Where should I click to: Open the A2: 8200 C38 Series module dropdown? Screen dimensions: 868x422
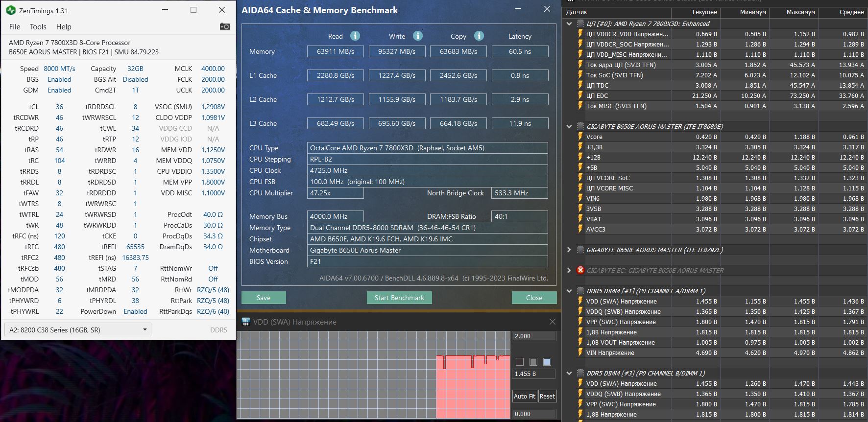pos(77,330)
